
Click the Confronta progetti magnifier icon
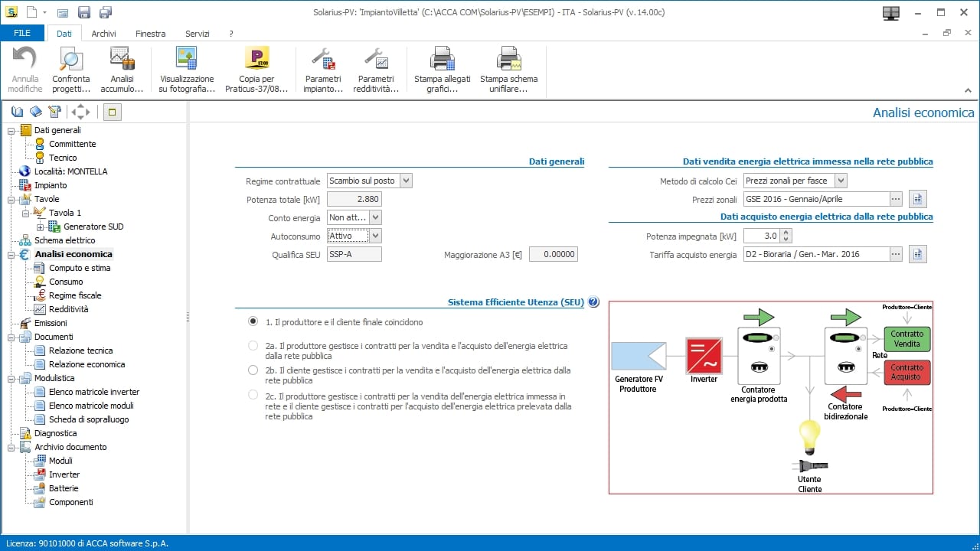[71, 59]
